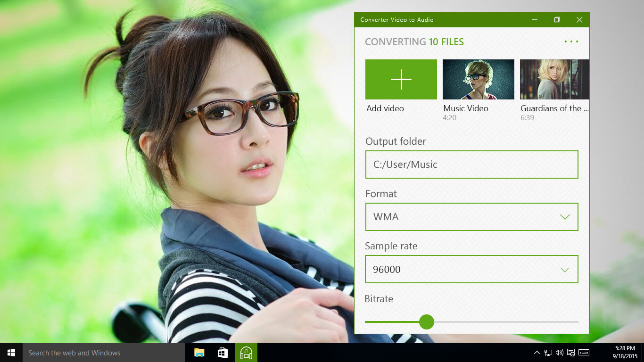
Task: Click the Bitrate slider handle
Action: [427, 322]
